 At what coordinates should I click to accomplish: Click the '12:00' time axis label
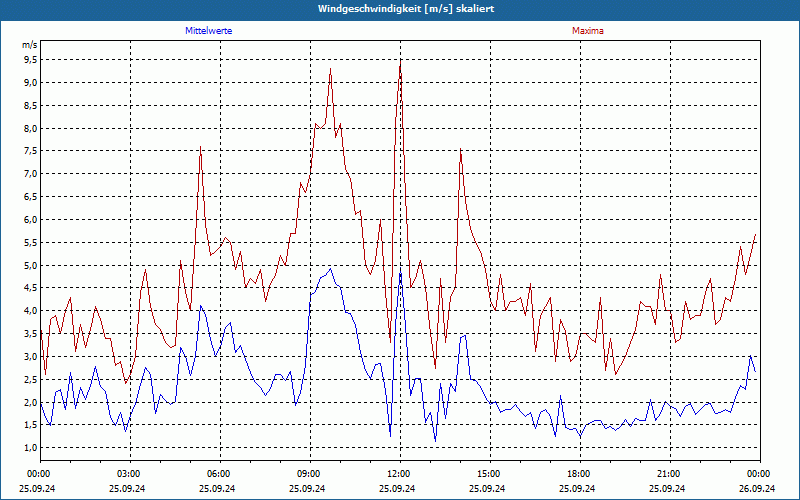[397, 474]
